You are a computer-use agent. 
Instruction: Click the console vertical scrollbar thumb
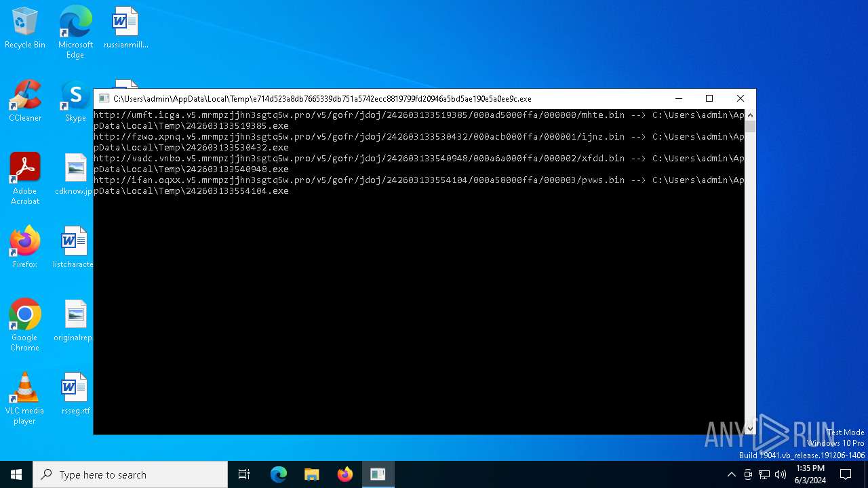750,126
